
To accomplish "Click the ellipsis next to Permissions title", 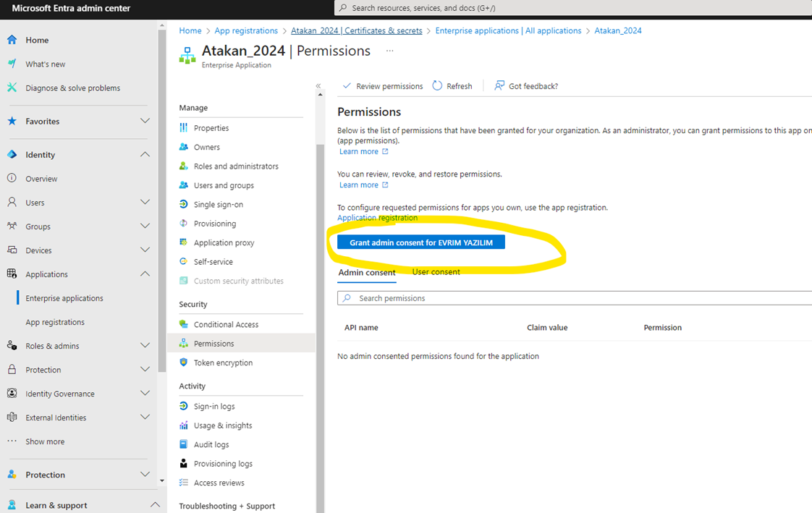I will pos(390,51).
